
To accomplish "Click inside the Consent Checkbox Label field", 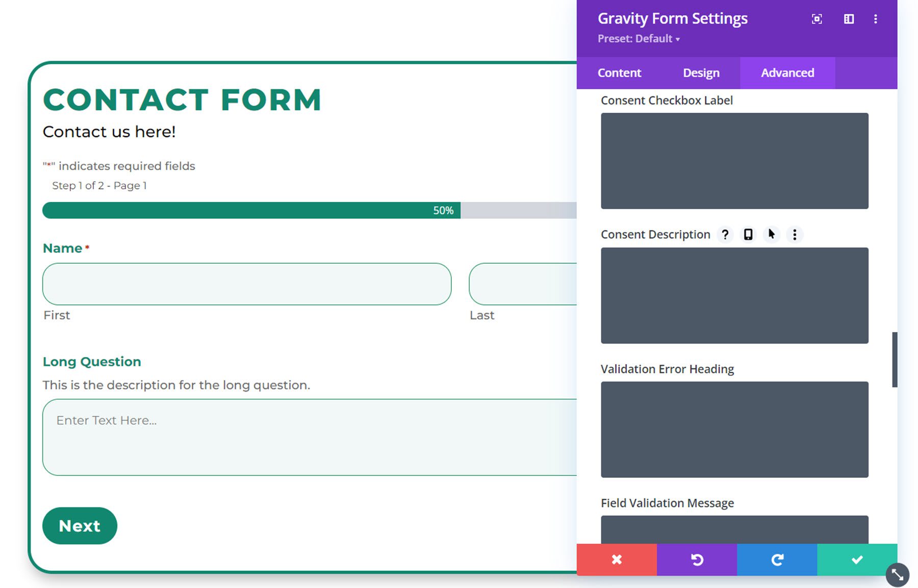I will coord(734,161).
